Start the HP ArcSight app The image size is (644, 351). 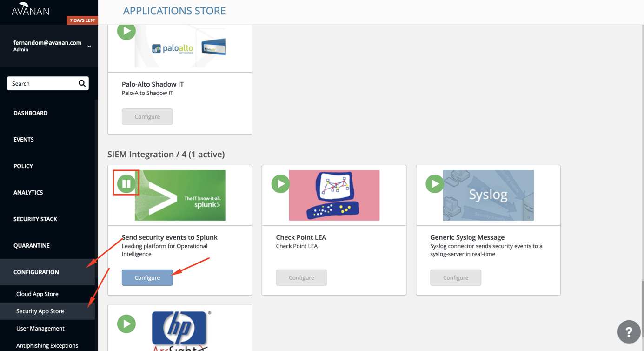126,324
